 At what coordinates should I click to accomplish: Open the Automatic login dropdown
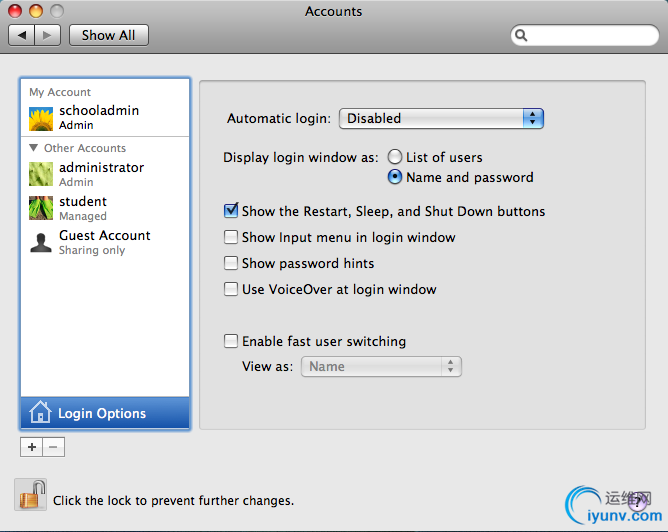tap(441, 118)
